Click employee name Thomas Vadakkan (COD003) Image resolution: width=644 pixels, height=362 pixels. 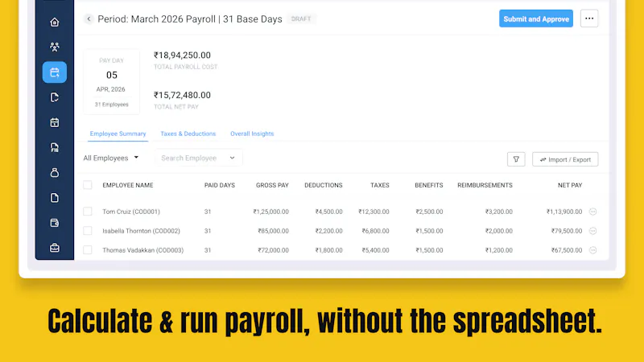(143, 250)
